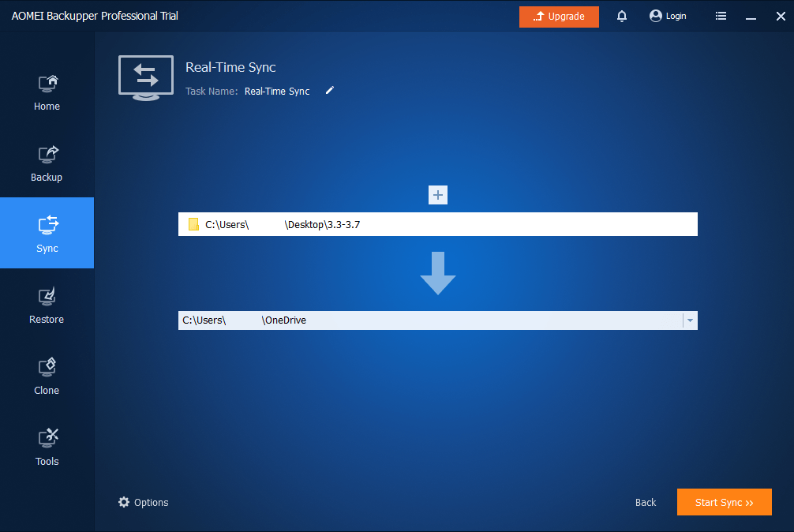Edit task name with pencil icon

click(330, 91)
